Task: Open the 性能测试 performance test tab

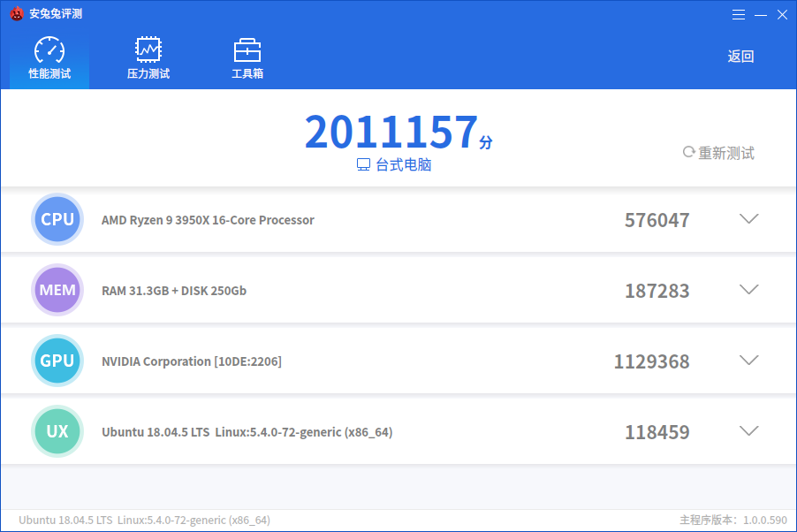Action: pos(49,58)
